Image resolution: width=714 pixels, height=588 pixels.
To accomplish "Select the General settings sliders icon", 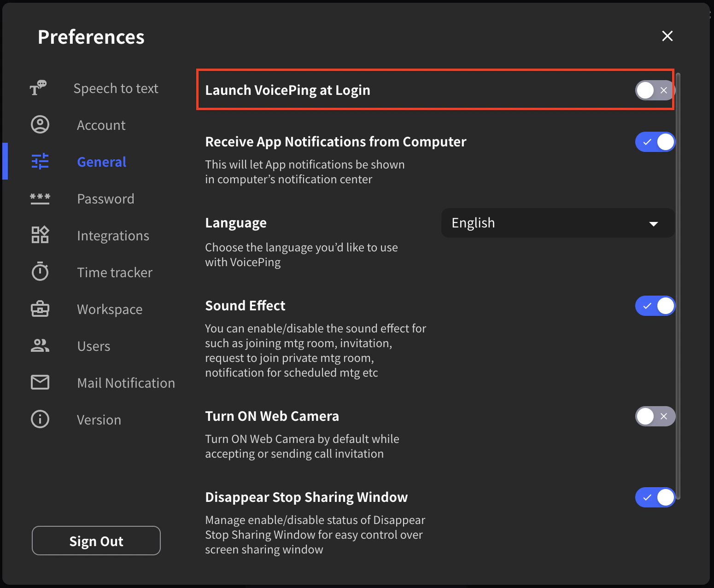I will click(40, 161).
